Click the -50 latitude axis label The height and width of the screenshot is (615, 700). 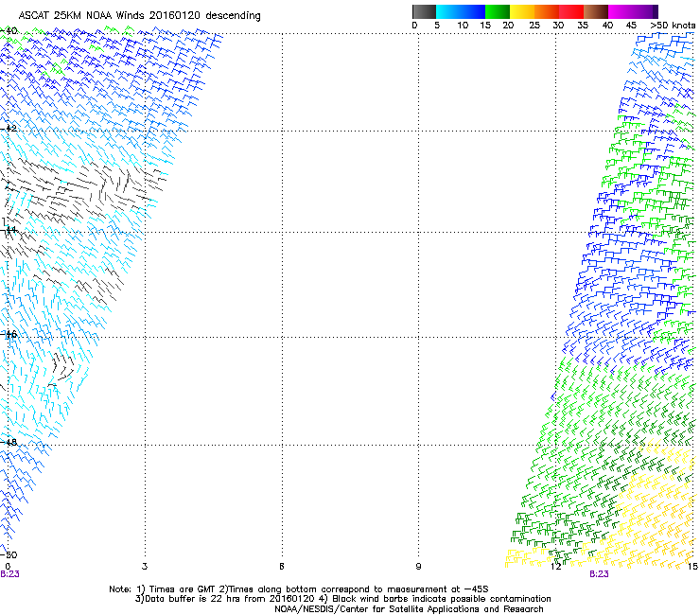9,554
